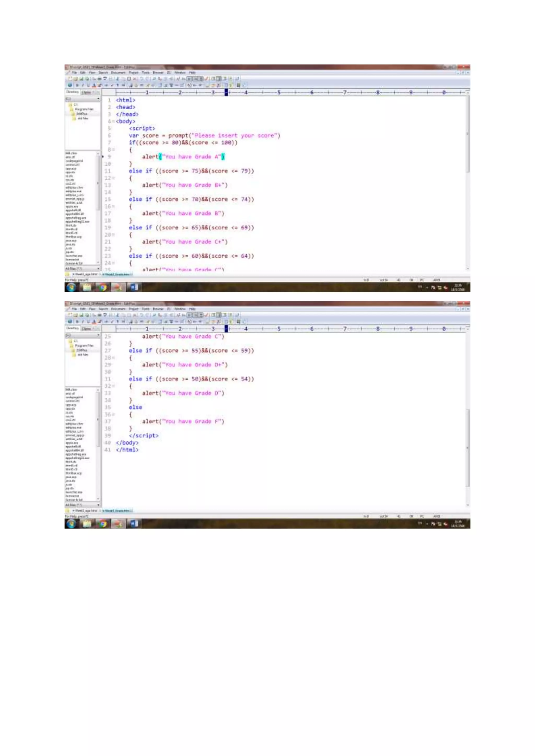This screenshot has height=756, width=535.
Task: Open Chrome from the upper Windows taskbar
Action: (103, 287)
